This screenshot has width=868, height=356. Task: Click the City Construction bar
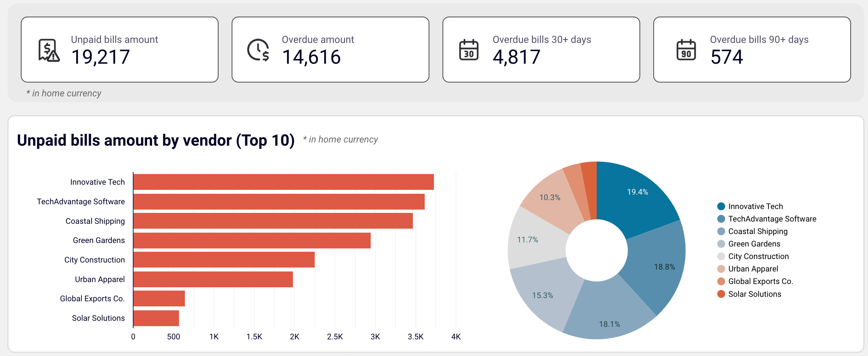(x=224, y=260)
